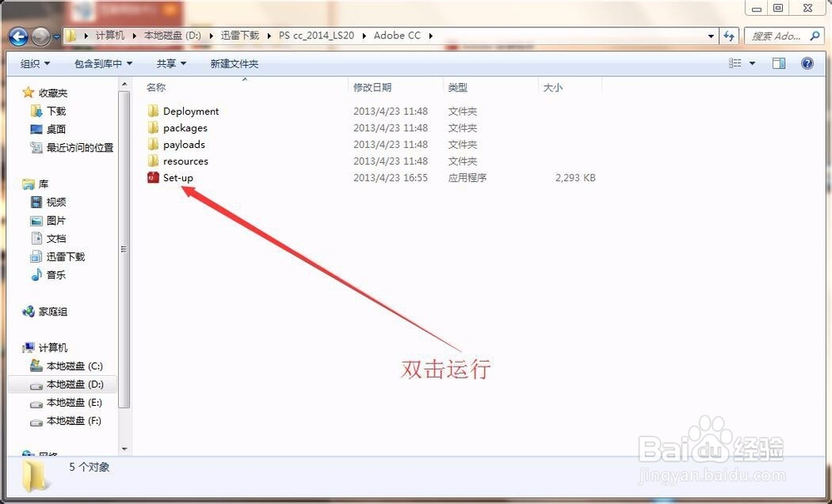
Task: Select the payloads folder icon
Action: 153,144
